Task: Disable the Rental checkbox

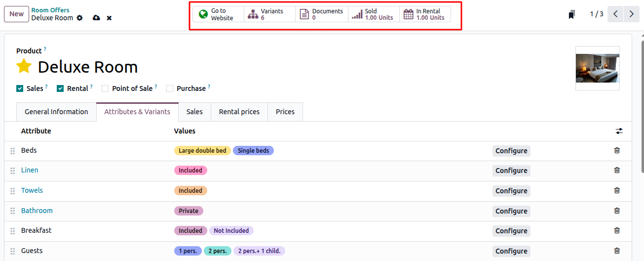Action: pyautogui.click(x=60, y=88)
